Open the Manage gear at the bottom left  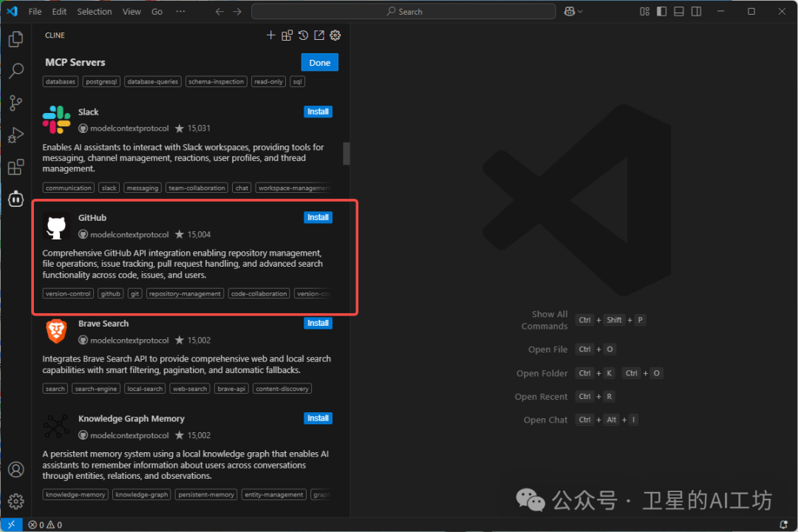16,501
